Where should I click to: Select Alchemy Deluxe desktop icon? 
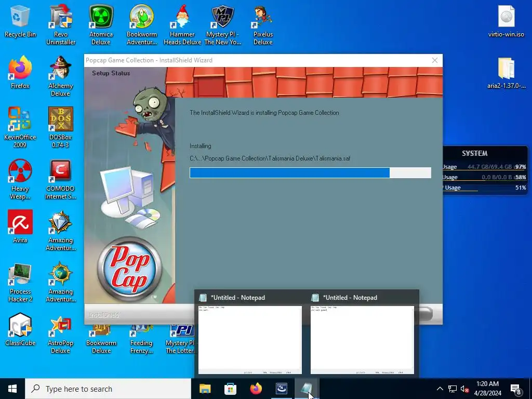(x=60, y=76)
